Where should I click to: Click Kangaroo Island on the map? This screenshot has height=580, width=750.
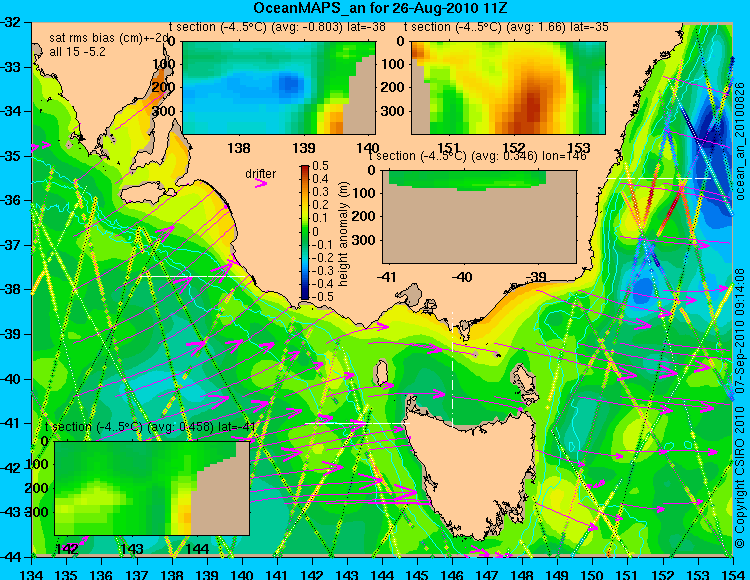pos(146,195)
